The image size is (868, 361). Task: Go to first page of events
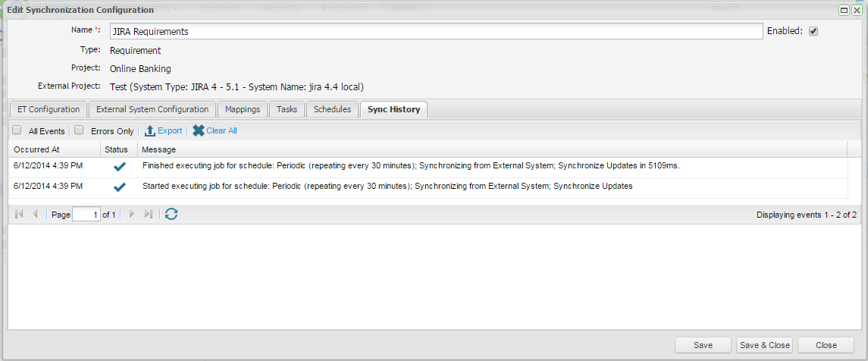tap(19, 215)
